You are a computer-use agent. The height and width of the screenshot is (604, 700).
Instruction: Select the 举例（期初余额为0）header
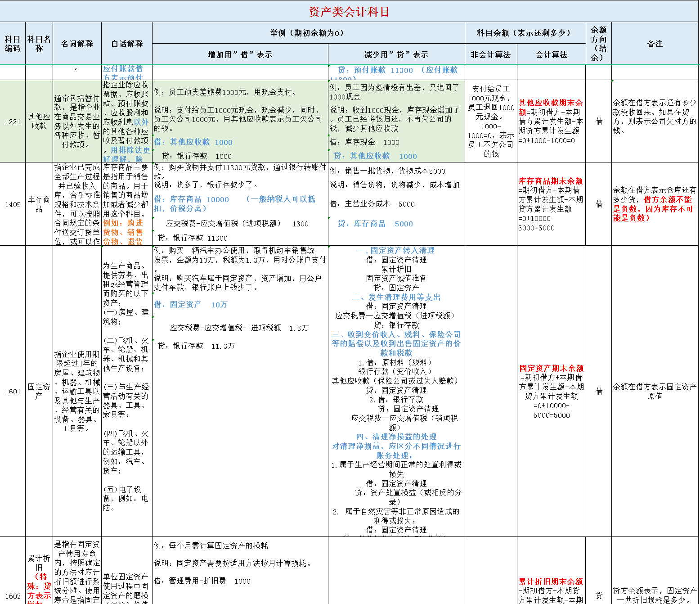[307, 32]
